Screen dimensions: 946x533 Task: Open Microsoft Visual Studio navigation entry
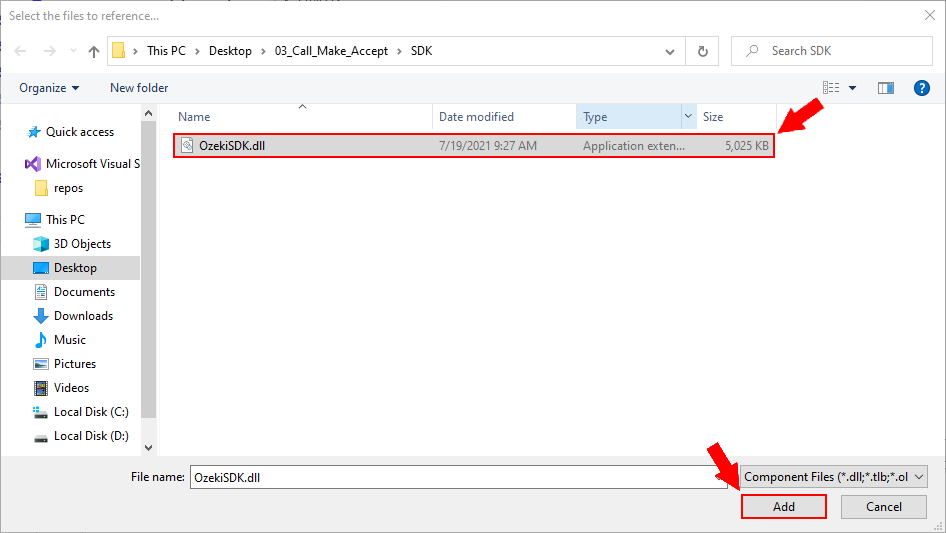pyautogui.click(x=93, y=164)
